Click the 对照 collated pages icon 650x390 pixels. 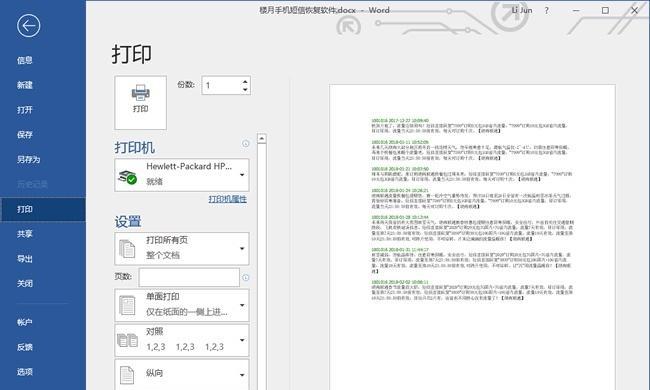[127, 340]
